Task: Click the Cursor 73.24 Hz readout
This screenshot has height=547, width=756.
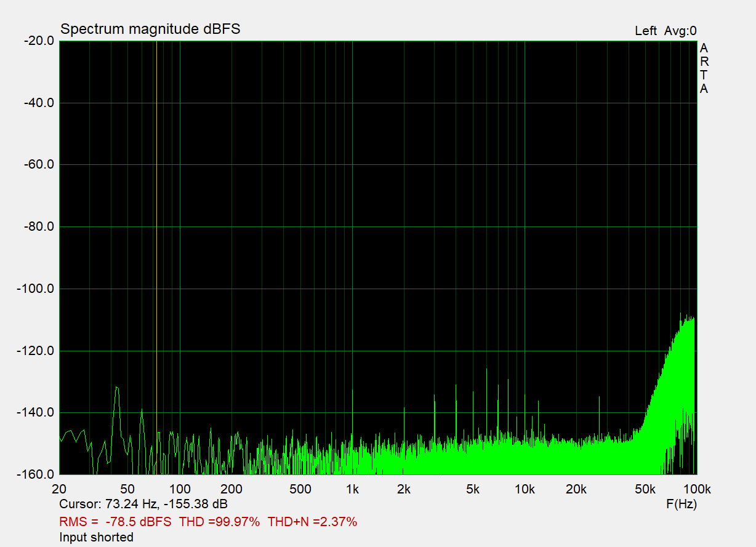Action: click(143, 504)
